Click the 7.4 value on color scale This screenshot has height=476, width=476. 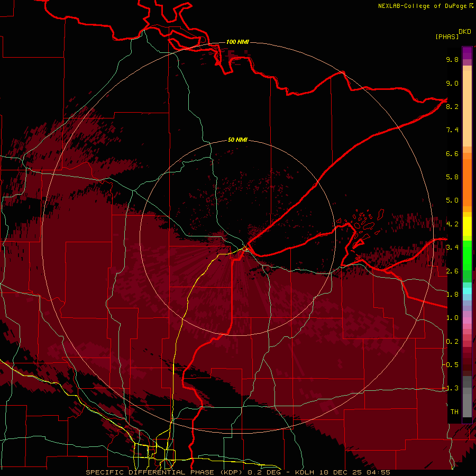[x=452, y=130]
